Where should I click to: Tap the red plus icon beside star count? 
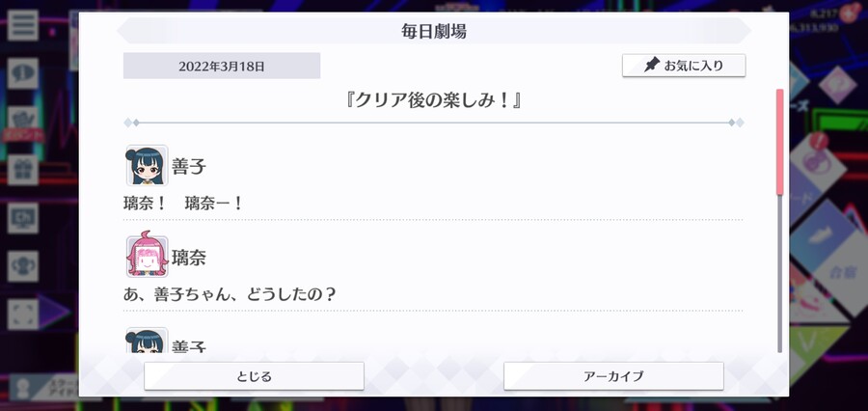point(847,14)
